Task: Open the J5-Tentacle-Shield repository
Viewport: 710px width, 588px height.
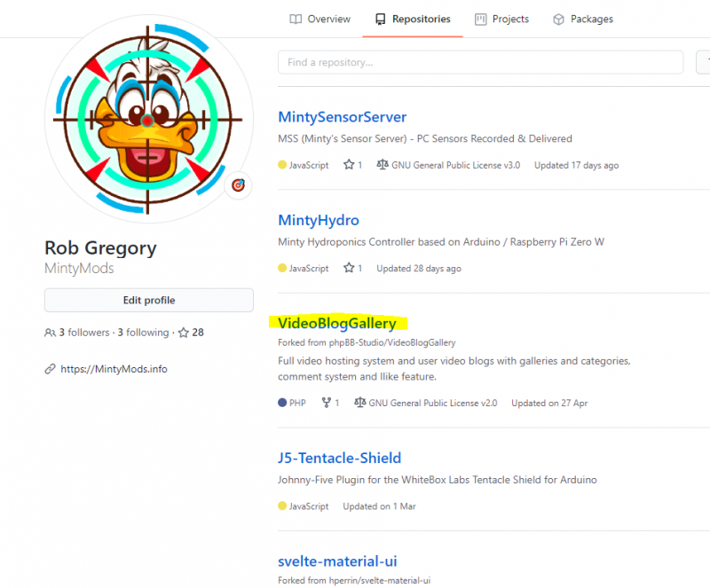Action: pyautogui.click(x=339, y=458)
